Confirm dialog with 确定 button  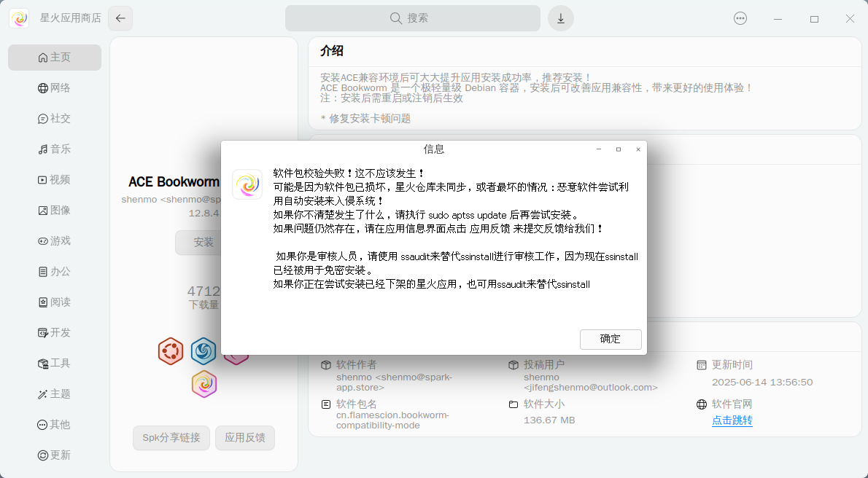click(611, 339)
